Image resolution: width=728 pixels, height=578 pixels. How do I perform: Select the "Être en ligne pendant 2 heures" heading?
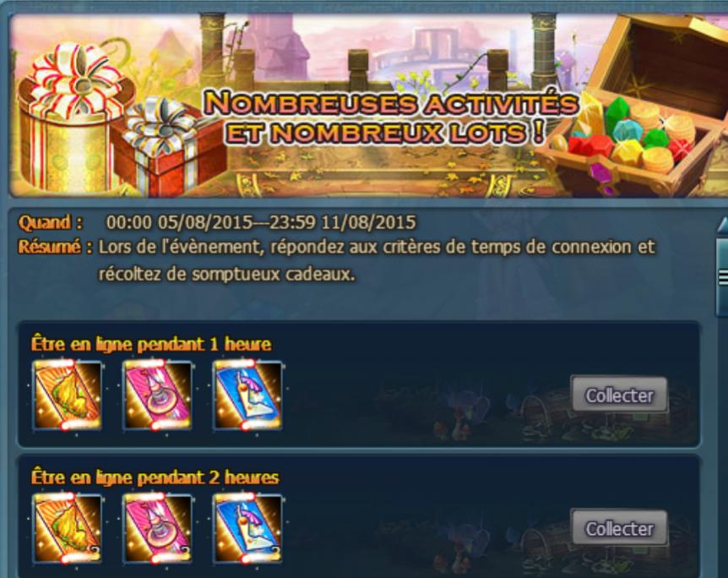(155, 477)
